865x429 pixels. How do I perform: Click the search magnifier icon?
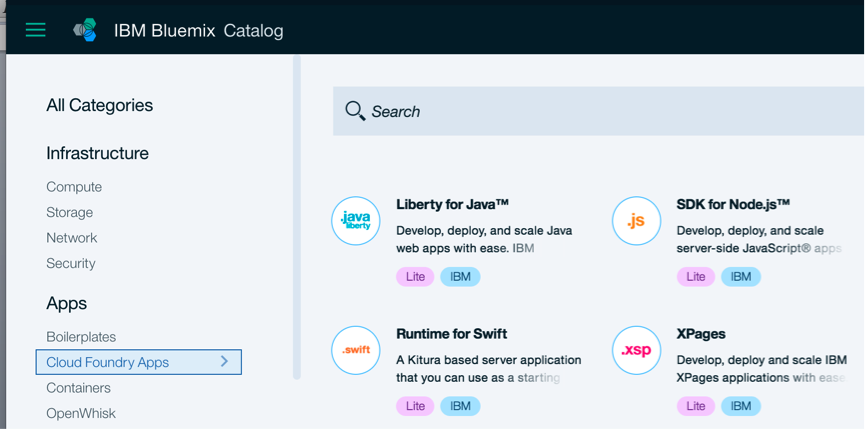tap(354, 111)
